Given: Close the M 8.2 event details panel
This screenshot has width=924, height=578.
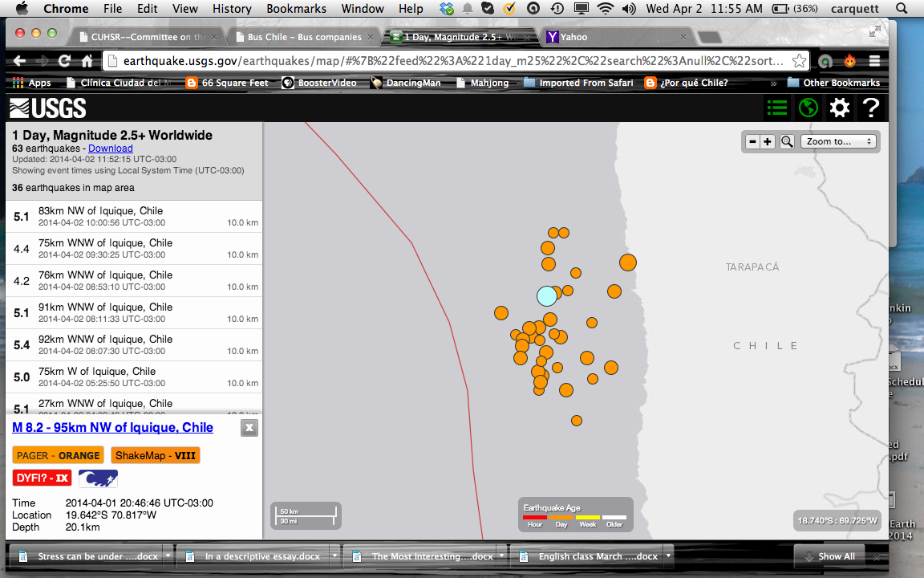Looking at the screenshot, I should [249, 428].
